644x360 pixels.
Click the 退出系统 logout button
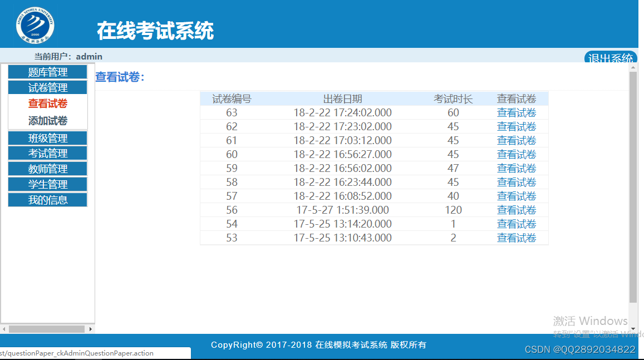[x=610, y=57]
